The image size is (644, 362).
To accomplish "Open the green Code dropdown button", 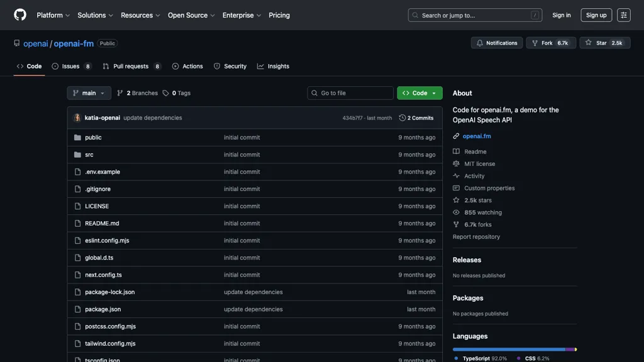I will [419, 93].
